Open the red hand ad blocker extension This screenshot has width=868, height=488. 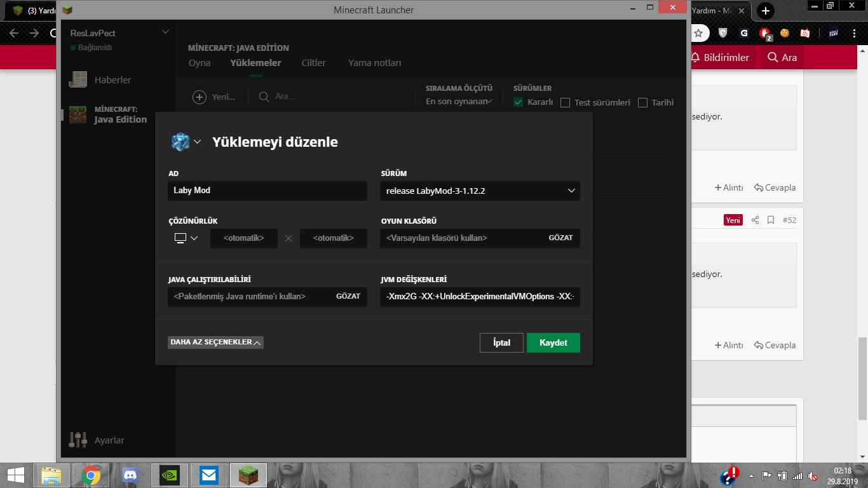pos(765,33)
